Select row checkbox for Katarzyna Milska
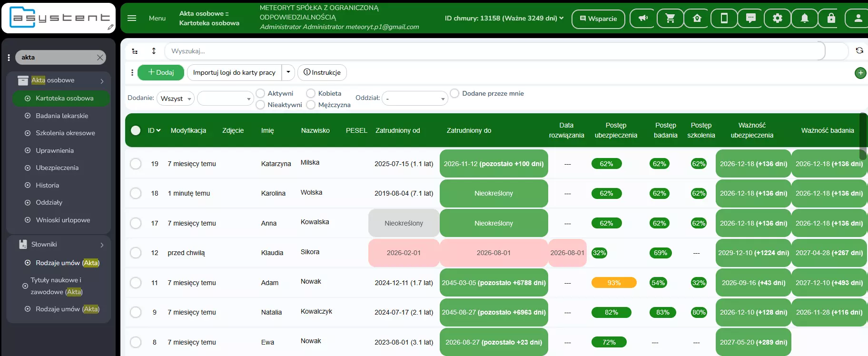The width and height of the screenshot is (868, 356). pos(136,164)
